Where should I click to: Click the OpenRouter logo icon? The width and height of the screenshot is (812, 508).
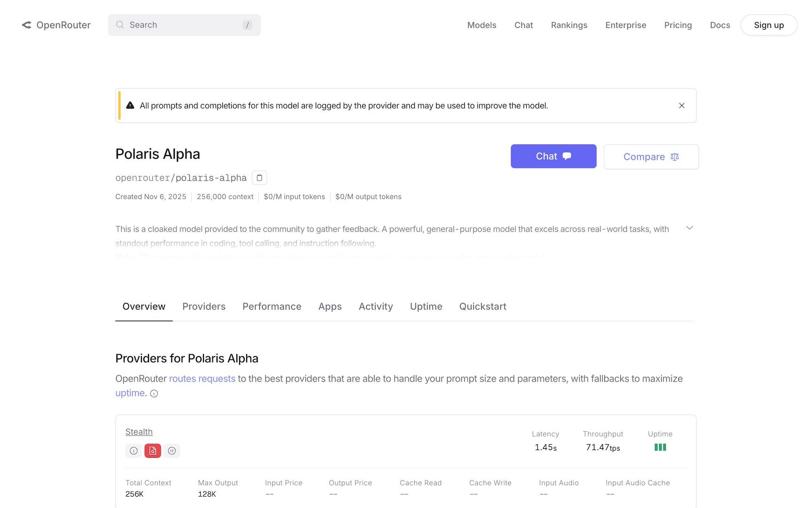27,25
